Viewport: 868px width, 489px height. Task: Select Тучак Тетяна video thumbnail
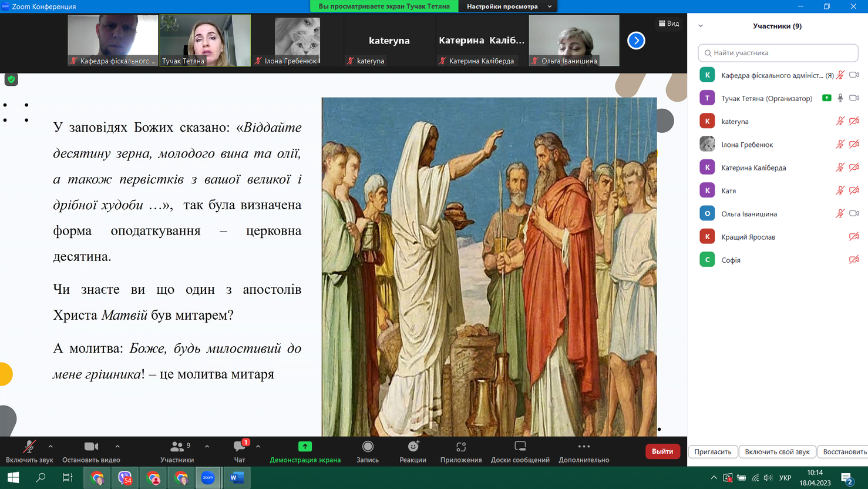point(205,41)
